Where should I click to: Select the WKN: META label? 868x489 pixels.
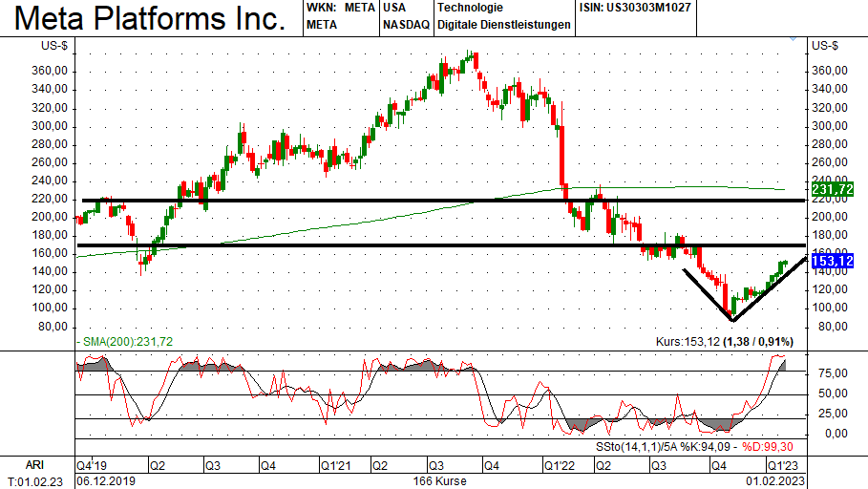coord(341,8)
